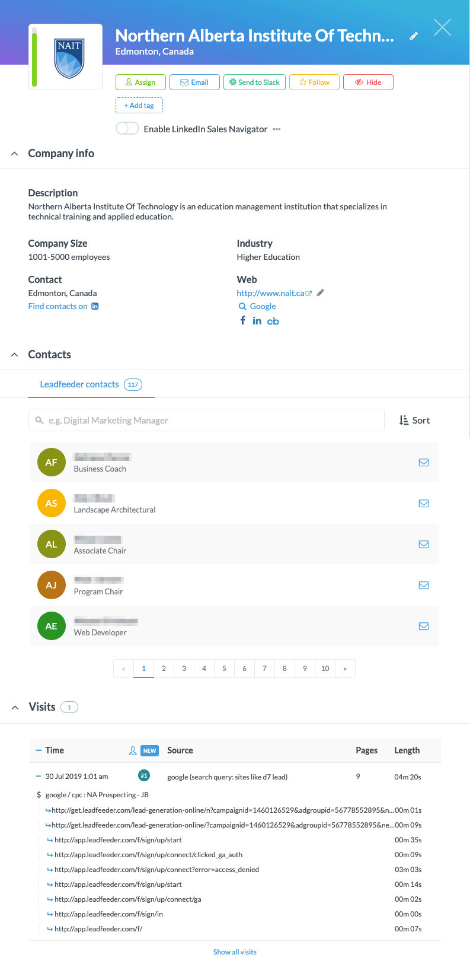Click the AE contact avatar

(x=52, y=626)
